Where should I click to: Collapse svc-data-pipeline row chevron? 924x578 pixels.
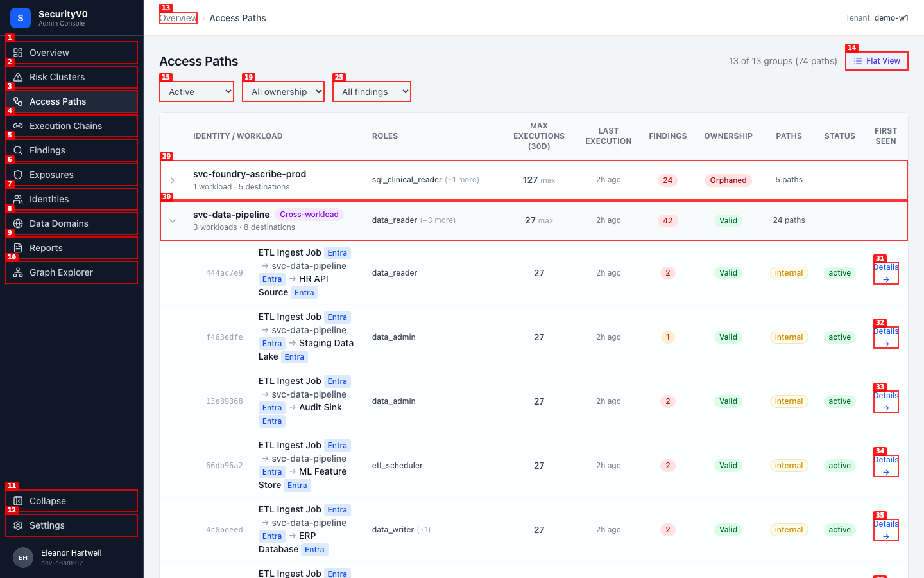pyautogui.click(x=173, y=221)
